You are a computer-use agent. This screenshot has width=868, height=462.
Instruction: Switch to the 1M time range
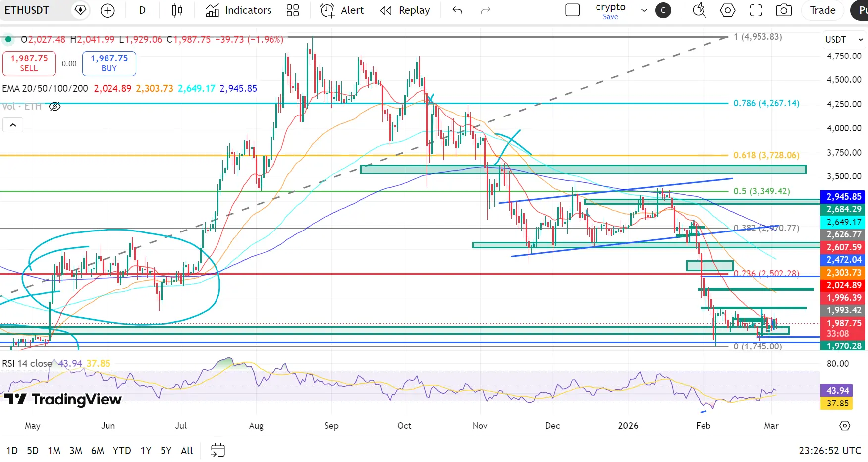(54, 451)
